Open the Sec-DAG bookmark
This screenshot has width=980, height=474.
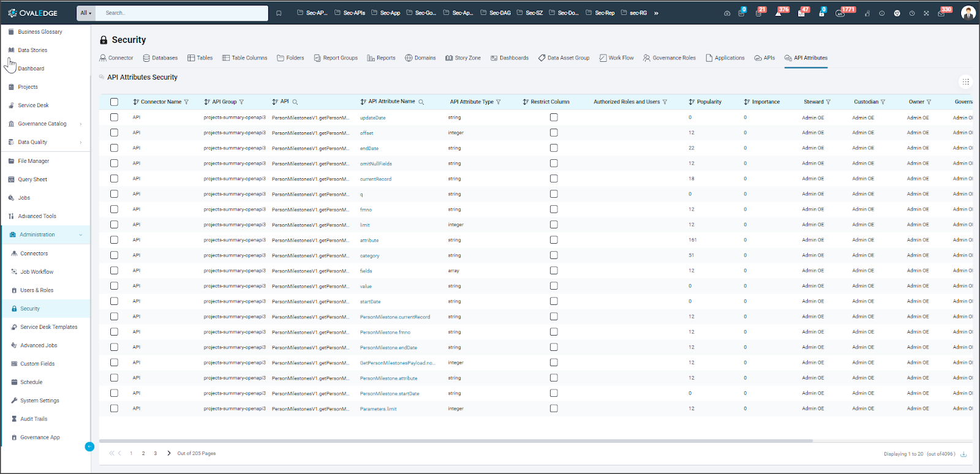pyautogui.click(x=496, y=13)
